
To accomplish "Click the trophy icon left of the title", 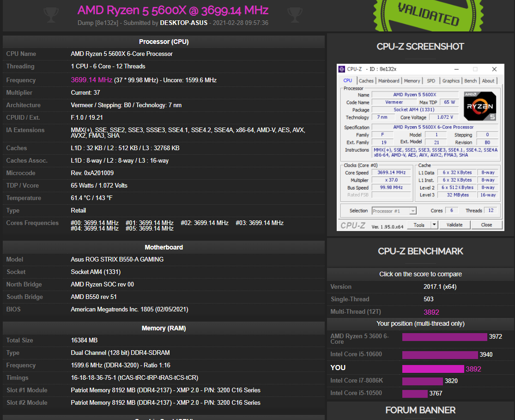I will pos(51,15).
